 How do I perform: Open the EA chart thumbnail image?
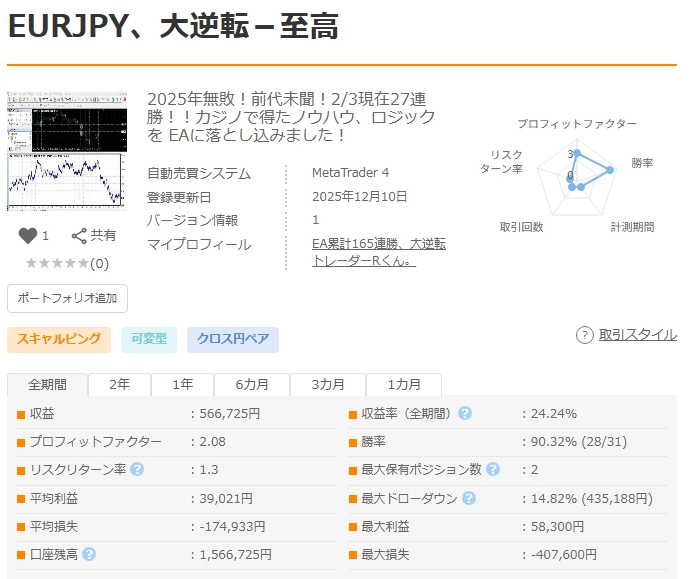pyautogui.click(x=67, y=151)
